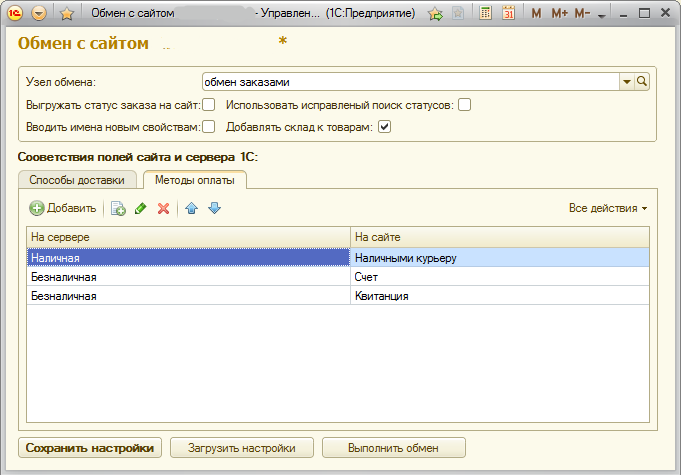Expand the title bar tools dropdown arrow
The image size is (681, 475).
coord(602,16)
